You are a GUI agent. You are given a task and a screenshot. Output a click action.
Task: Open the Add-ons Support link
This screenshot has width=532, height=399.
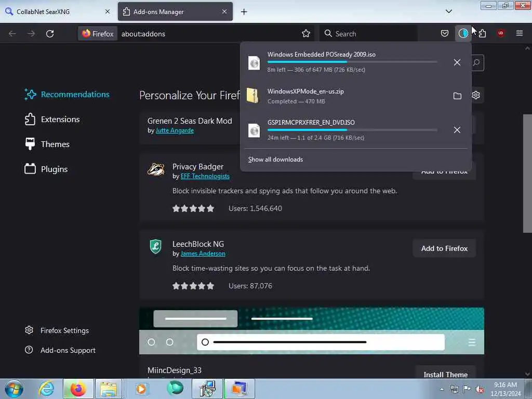pyautogui.click(x=60, y=350)
